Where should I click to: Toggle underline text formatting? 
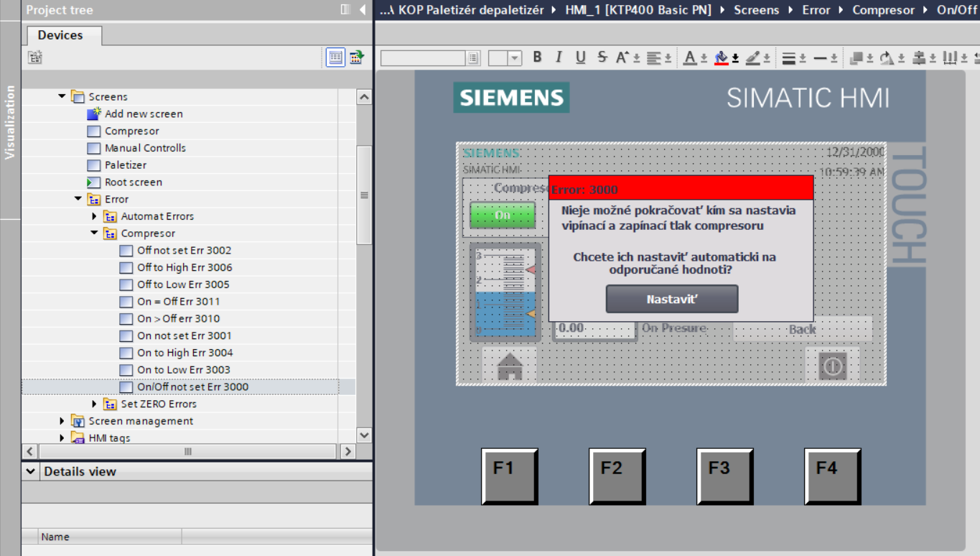tap(581, 57)
